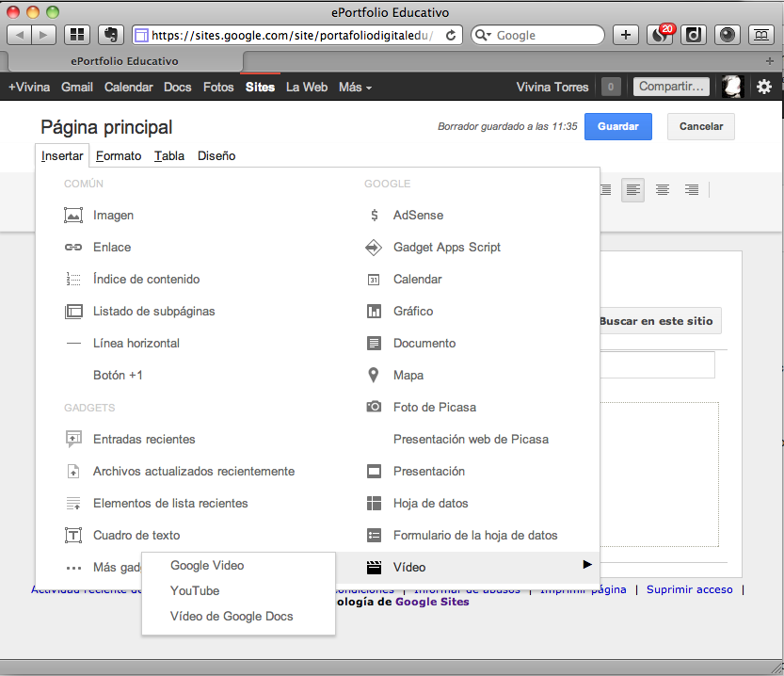Insert a Mapa from the menu

click(408, 376)
